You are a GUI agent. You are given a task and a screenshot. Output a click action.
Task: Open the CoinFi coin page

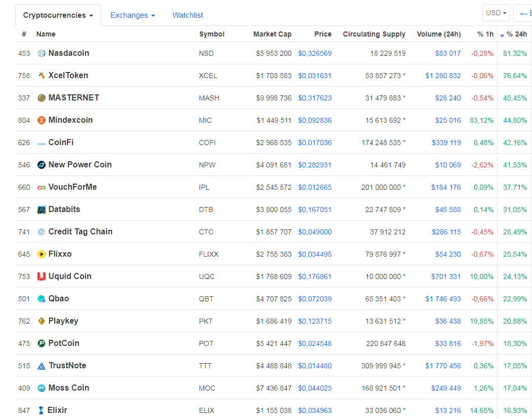61,143
